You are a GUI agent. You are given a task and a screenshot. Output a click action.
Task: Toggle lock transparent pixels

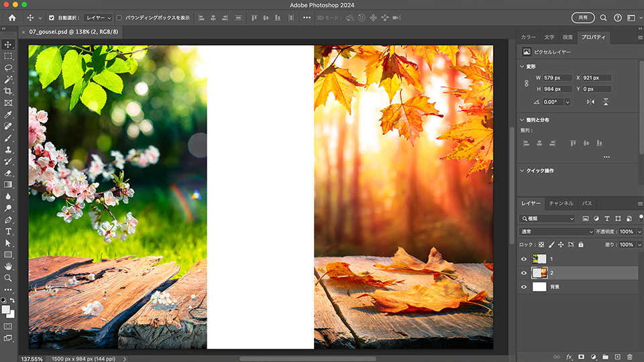541,245
